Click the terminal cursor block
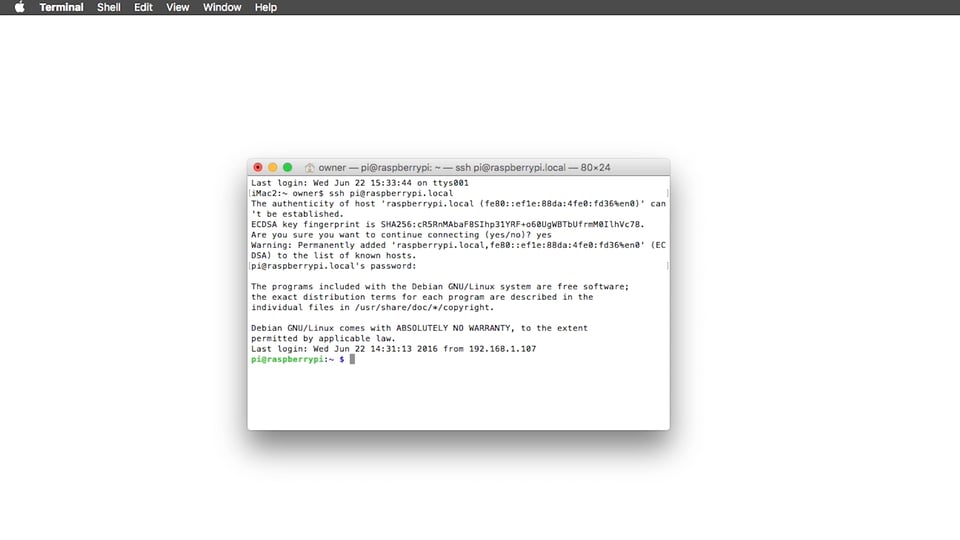Viewport: 960px width, 540px height. click(x=352, y=359)
